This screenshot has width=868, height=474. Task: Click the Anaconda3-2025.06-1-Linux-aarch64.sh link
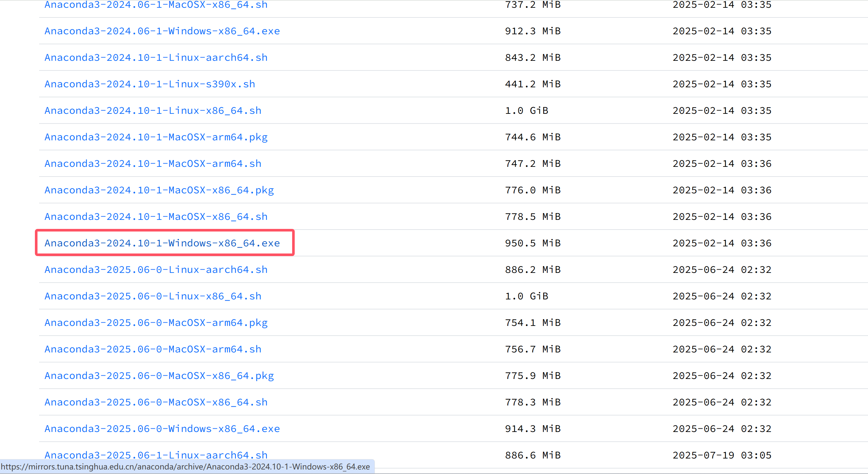point(156,455)
